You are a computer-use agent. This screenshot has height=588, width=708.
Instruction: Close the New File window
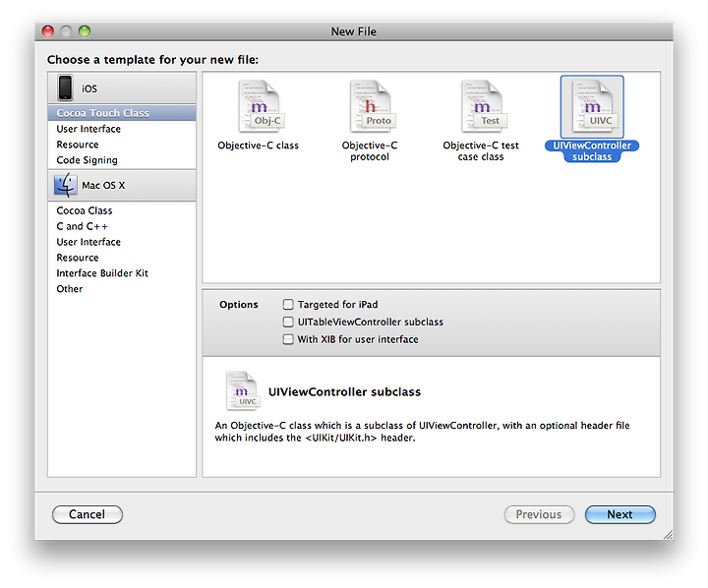point(48,31)
